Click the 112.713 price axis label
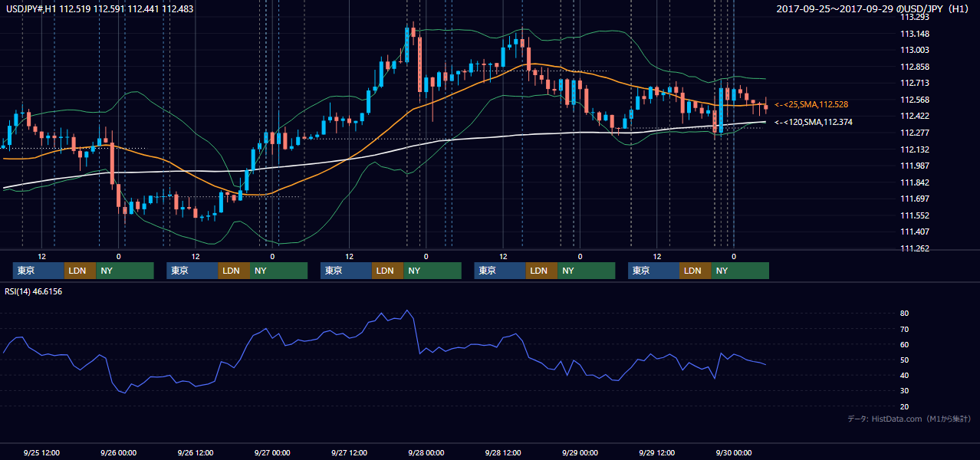Image resolution: width=980 pixels, height=460 pixels. click(914, 83)
